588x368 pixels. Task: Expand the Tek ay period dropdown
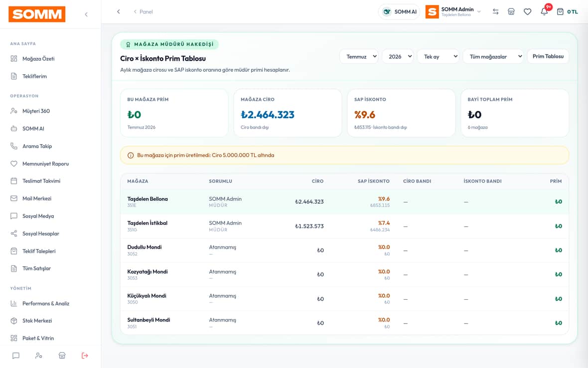(x=438, y=57)
